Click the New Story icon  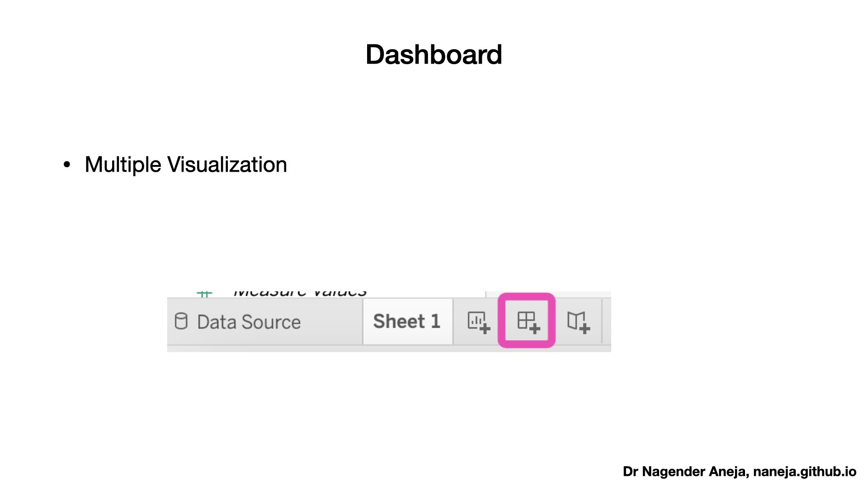pos(577,321)
